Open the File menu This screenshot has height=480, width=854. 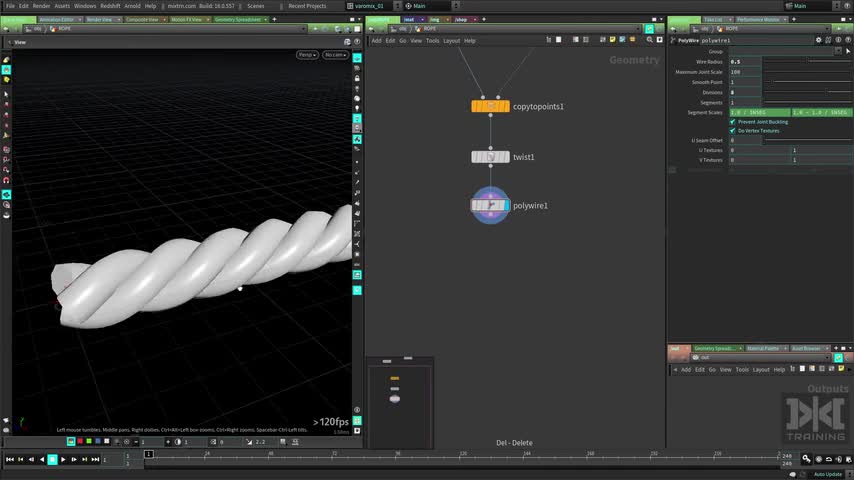[x=10, y=6]
